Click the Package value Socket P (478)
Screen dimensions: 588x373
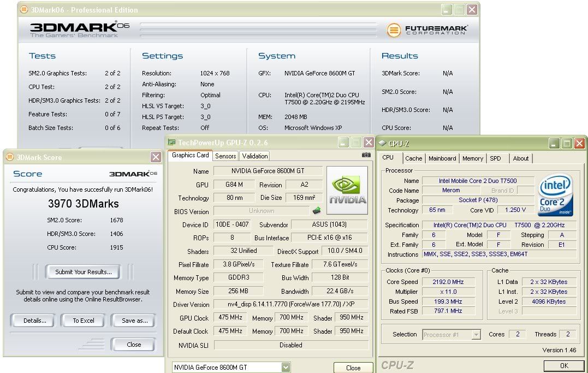tap(478, 200)
